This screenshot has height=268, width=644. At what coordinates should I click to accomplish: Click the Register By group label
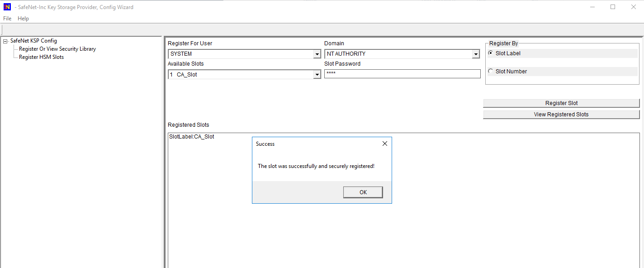click(x=504, y=43)
